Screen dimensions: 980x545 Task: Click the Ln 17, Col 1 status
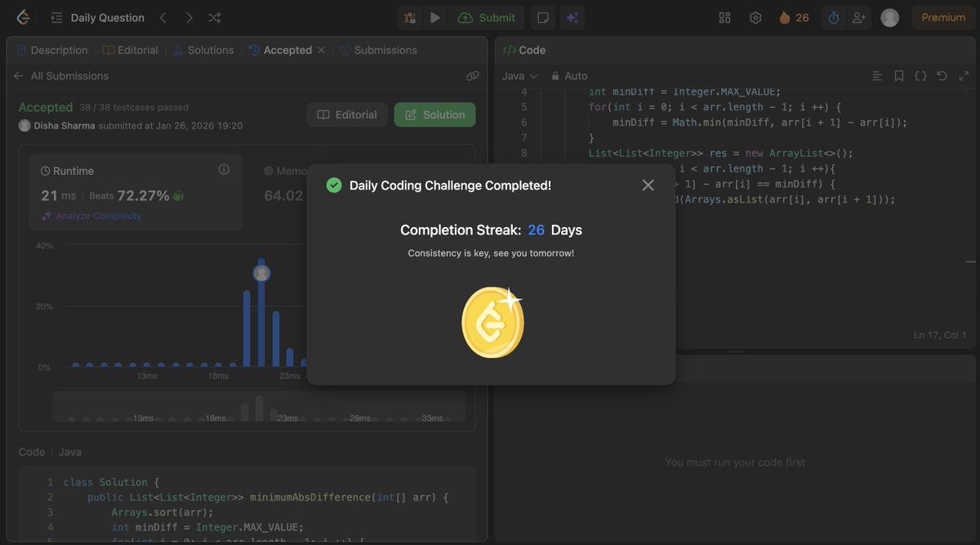[940, 335]
